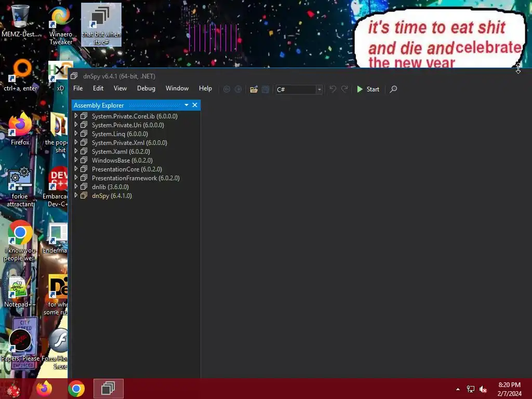Expand the dnSpy (6.4.1.0) arrow
Viewport: 532px width, 399px height.
coord(76,195)
